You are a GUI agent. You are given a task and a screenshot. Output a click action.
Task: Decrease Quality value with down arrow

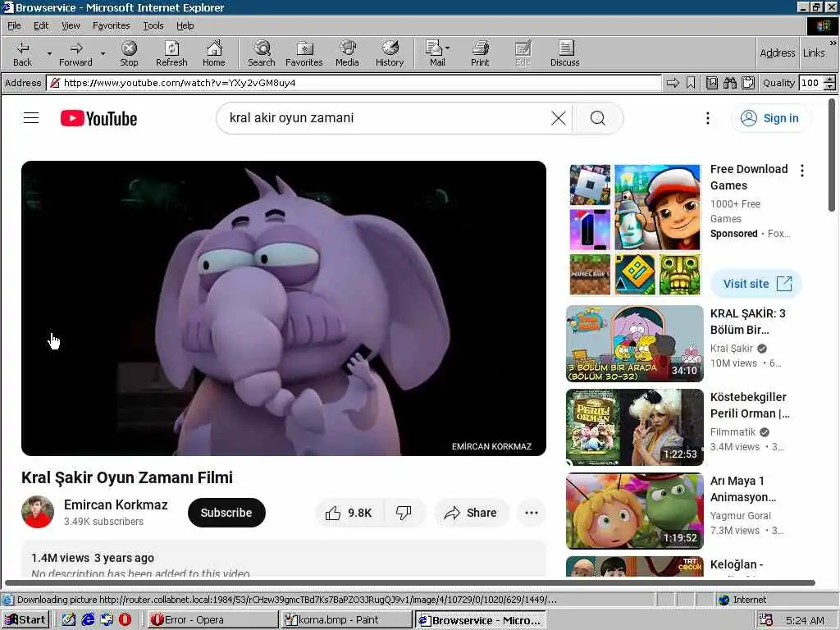coord(830,86)
